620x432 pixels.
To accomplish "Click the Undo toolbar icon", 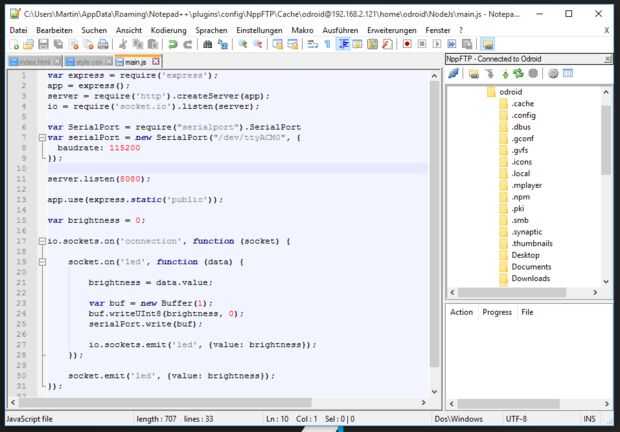I will (x=172, y=45).
